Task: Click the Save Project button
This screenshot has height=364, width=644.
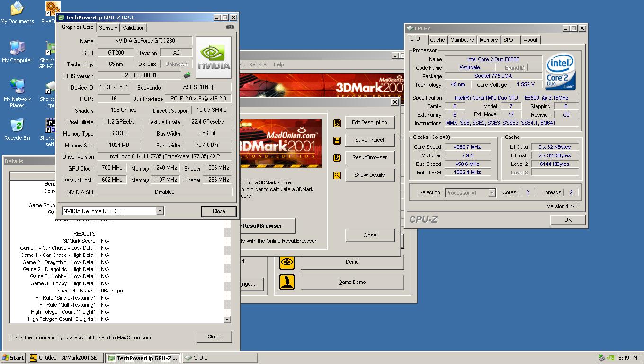Action: (x=369, y=140)
